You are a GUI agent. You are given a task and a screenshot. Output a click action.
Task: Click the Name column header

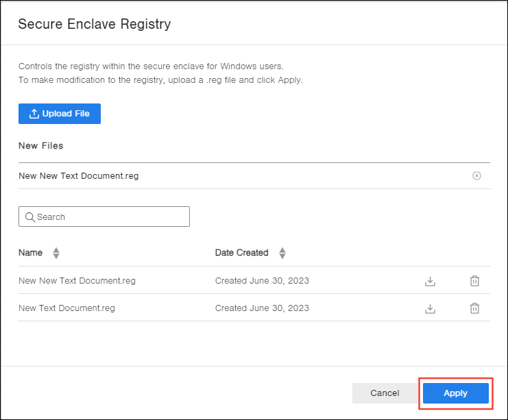coord(30,253)
